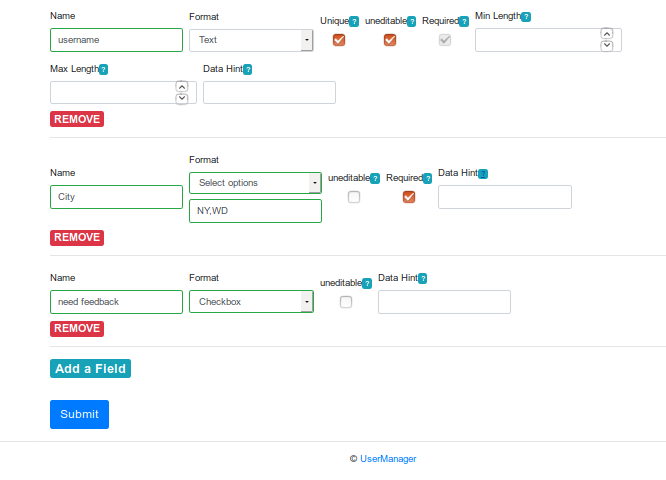666x480 pixels.
Task: Increase Min Length with up stepper arrow
Action: tap(607, 34)
